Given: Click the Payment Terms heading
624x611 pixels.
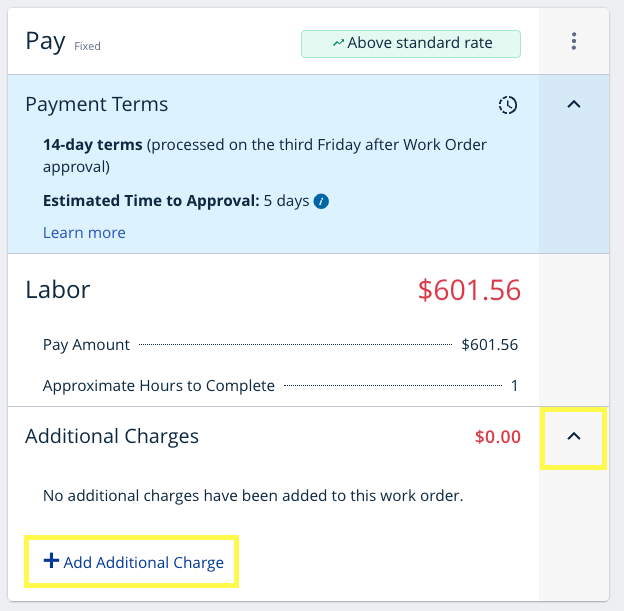Looking at the screenshot, I should click(97, 104).
